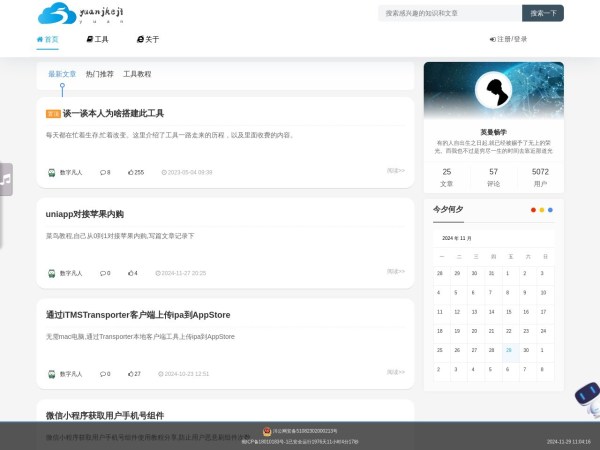Screen dimensions: 600x450
Task: Click like icon on first article
Action: (130, 172)
